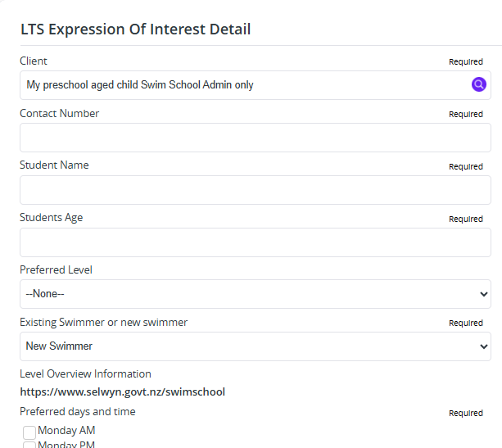The height and width of the screenshot is (448, 502).
Task: Click the Level Overview Information label
Action: point(85,374)
